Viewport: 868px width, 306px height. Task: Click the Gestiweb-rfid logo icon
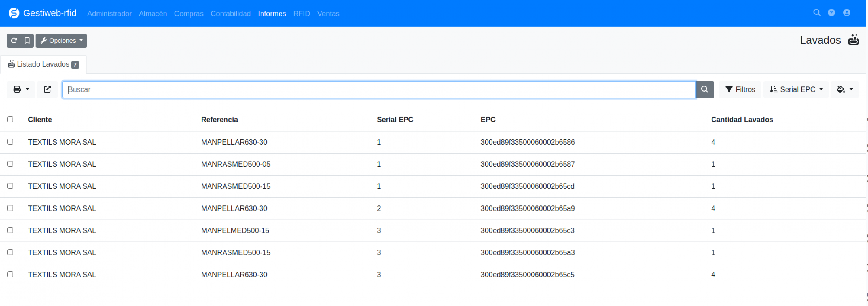[x=14, y=13]
